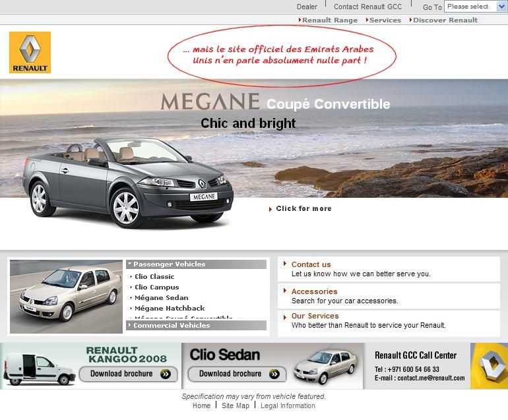Image resolution: width=508 pixels, height=420 pixels.
Task: Click the arrow icon next to Contact us
Action: click(285, 264)
